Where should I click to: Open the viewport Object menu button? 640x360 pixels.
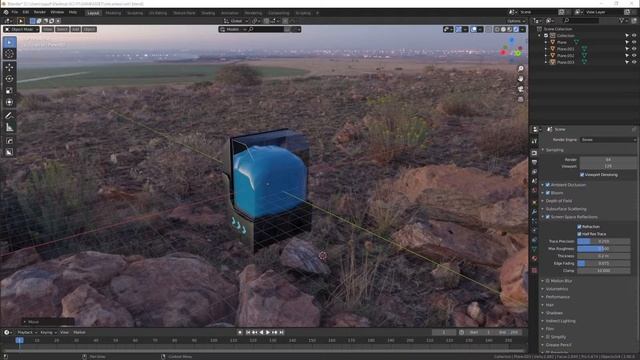[89, 29]
